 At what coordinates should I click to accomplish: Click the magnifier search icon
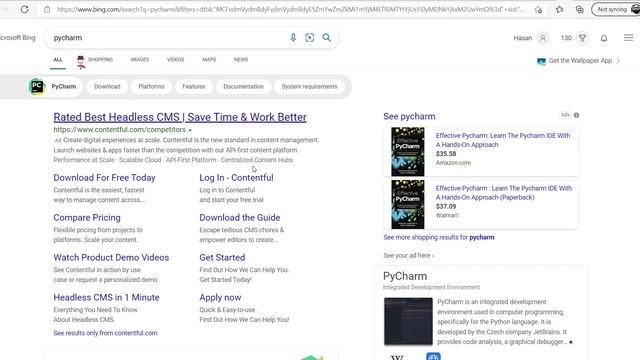(x=327, y=38)
